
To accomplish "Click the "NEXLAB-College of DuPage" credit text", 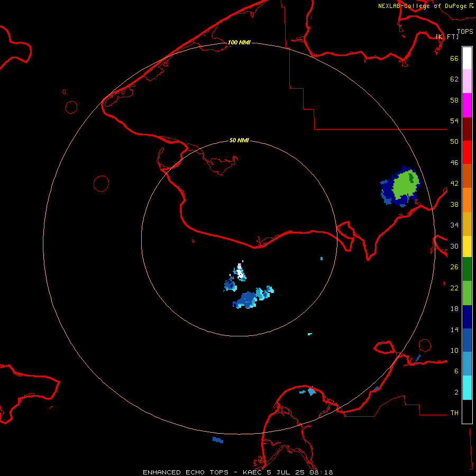I will (422, 6).
